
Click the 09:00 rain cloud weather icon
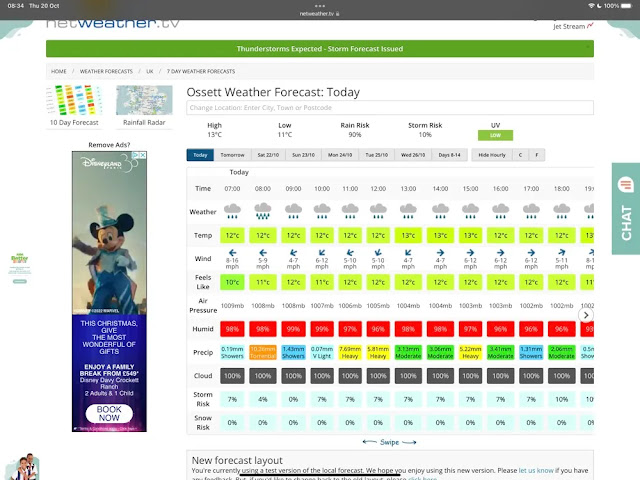point(293,211)
